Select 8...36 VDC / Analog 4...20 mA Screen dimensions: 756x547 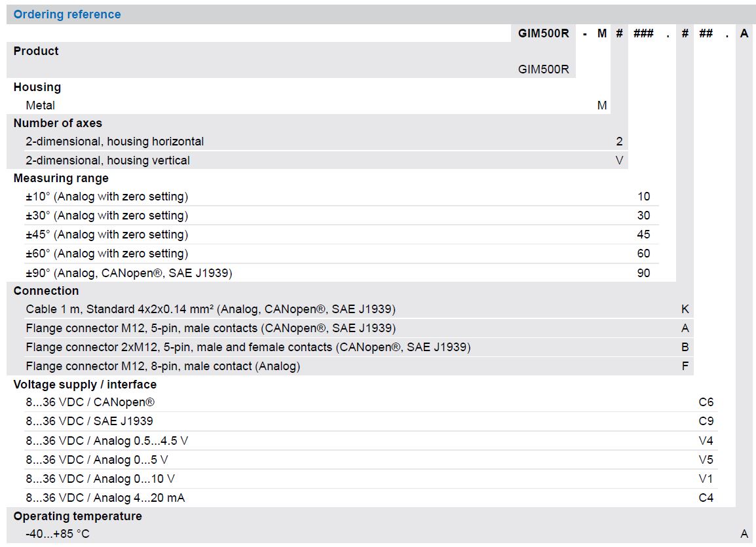[x=105, y=498]
